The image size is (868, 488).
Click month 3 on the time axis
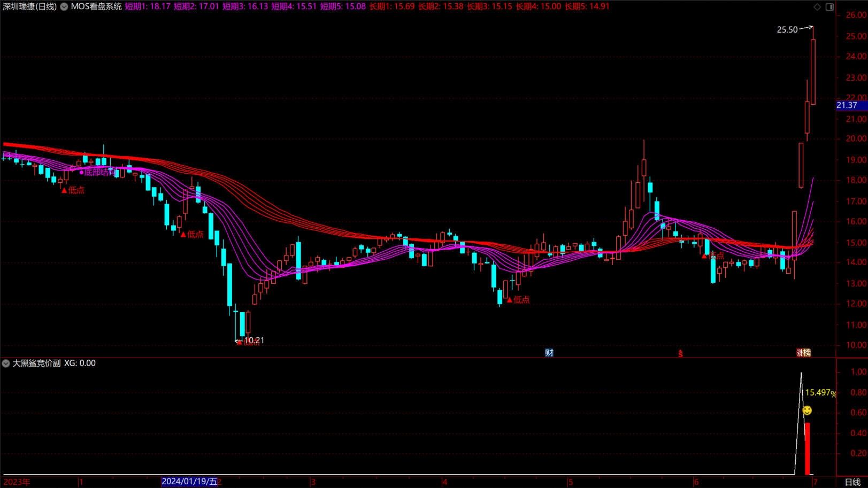[313, 482]
